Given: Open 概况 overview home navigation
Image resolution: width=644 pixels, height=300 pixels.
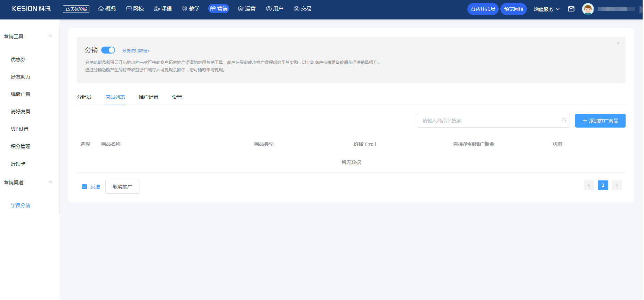Looking at the screenshot, I should coord(107,9).
